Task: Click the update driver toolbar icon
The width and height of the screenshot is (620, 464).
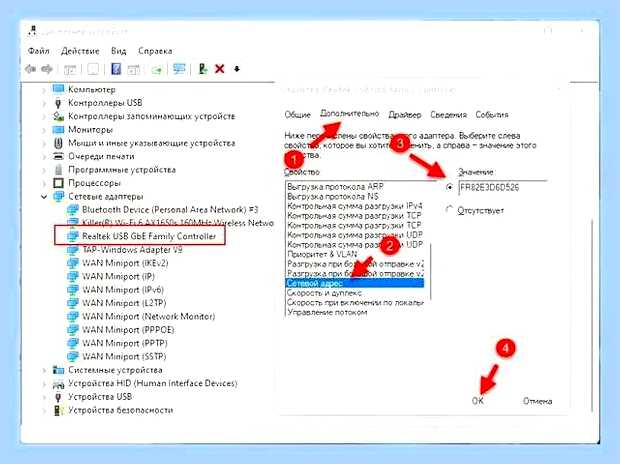Action: pyautogui.click(x=203, y=69)
